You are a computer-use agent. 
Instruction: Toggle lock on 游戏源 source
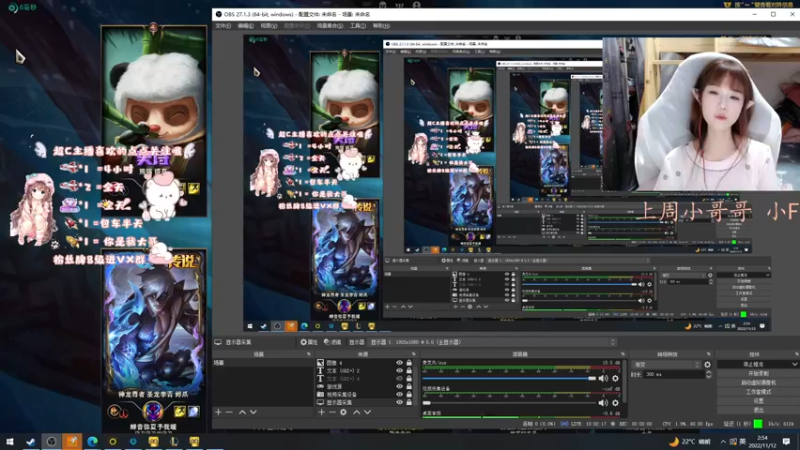point(409,386)
